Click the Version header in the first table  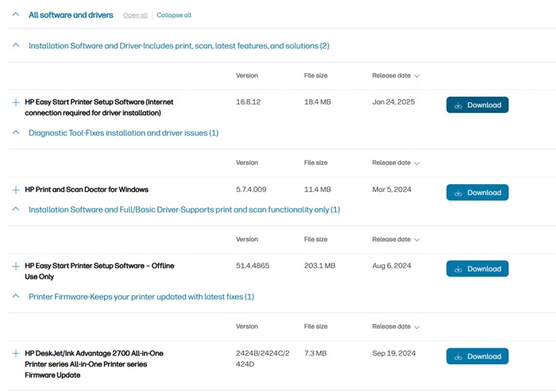click(247, 75)
